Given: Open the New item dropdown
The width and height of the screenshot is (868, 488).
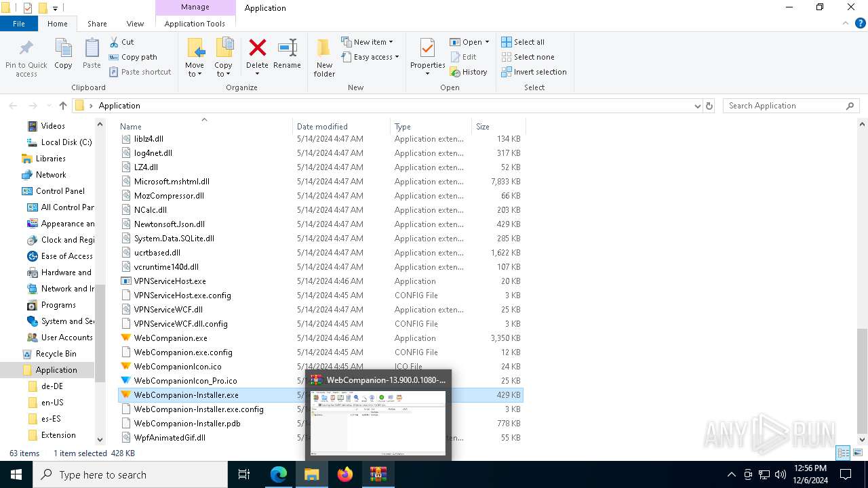Looking at the screenshot, I should 367,42.
